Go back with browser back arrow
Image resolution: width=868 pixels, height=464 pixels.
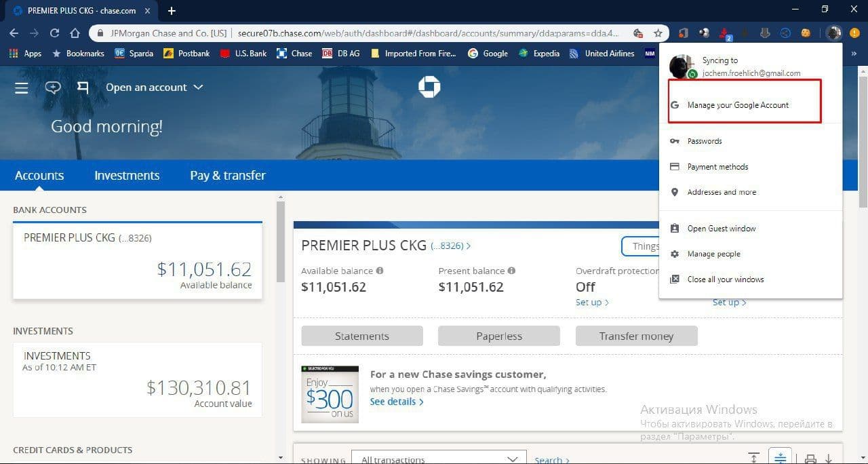pos(14,33)
